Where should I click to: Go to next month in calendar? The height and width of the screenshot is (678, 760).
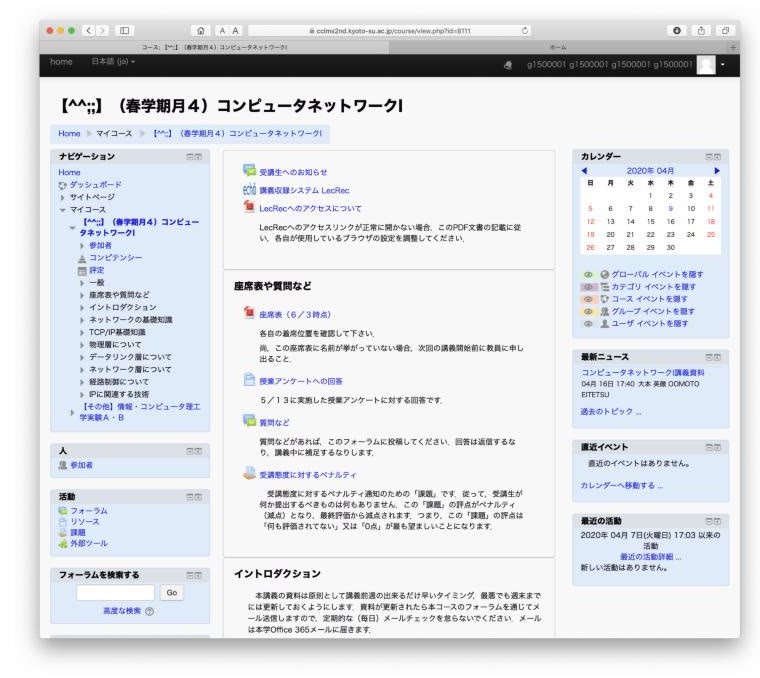[717, 171]
